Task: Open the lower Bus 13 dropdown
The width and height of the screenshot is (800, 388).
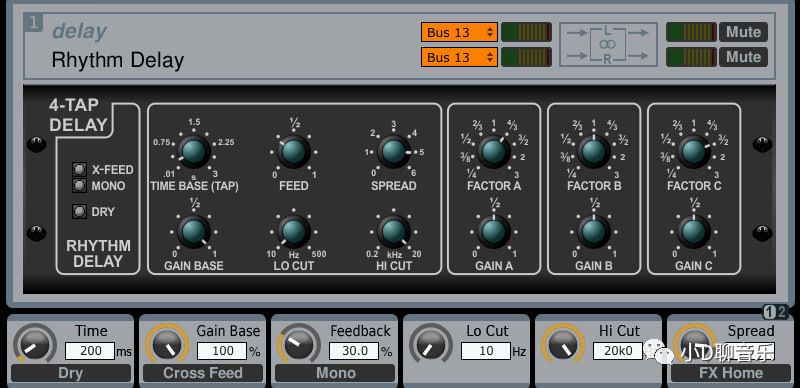Action: (x=459, y=57)
